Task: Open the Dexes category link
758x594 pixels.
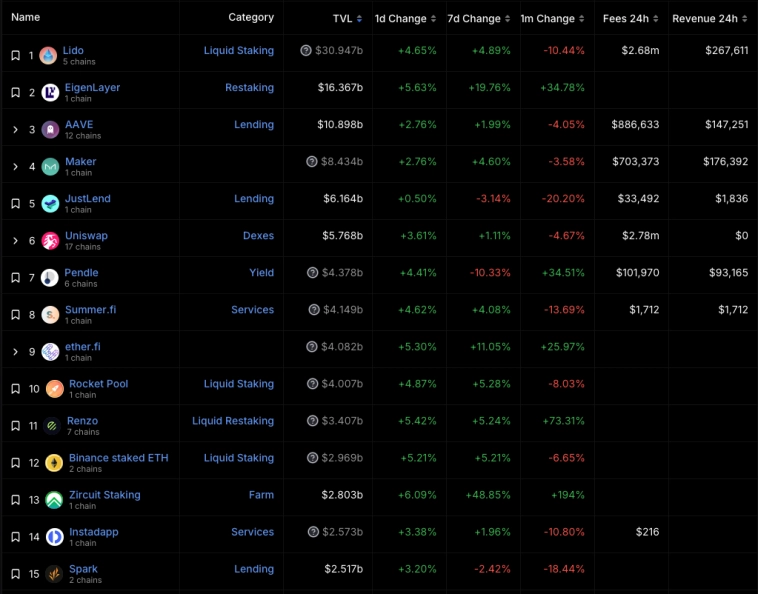Action: (x=258, y=236)
